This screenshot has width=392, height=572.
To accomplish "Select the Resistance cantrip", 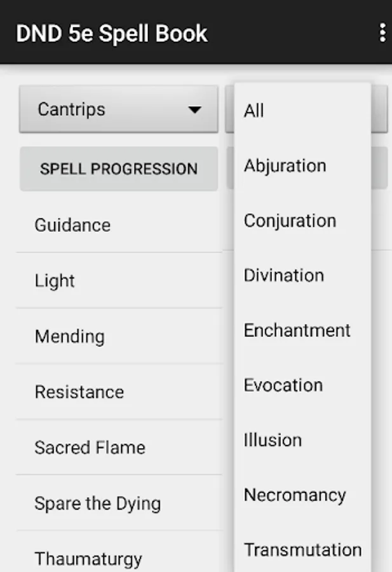I will (x=119, y=392).
